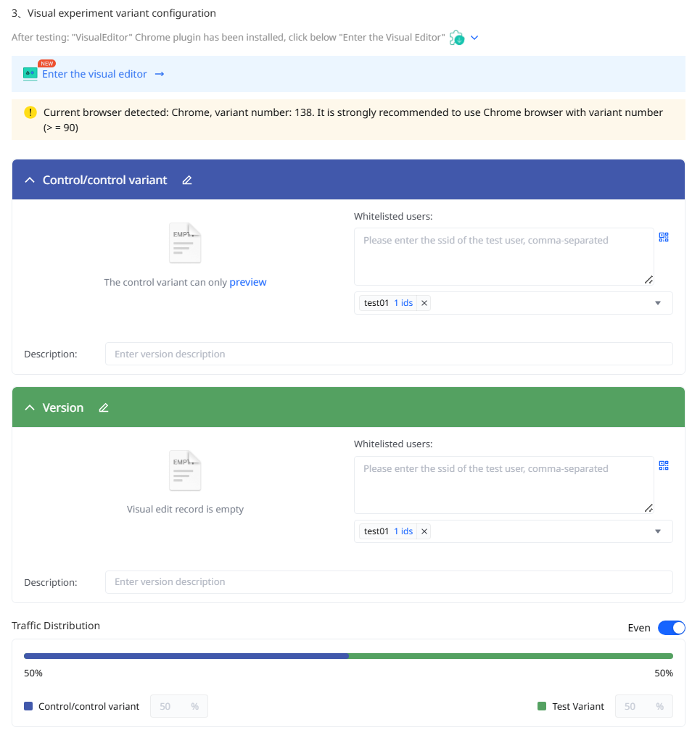Open QR code for Version whitelist

click(664, 465)
